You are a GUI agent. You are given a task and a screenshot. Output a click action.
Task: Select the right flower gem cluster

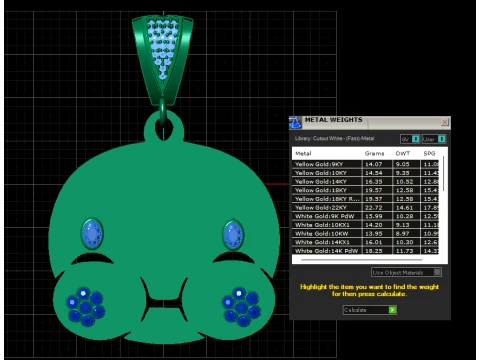pyautogui.click(x=241, y=306)
